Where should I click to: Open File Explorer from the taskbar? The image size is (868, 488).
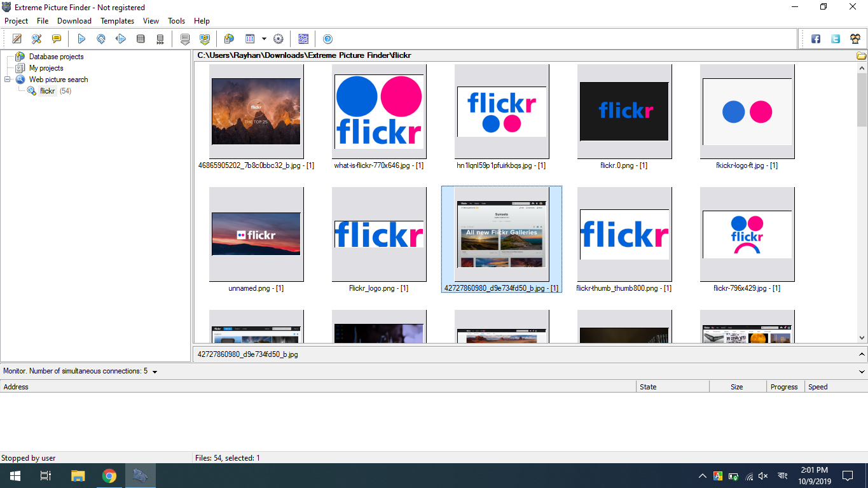pyautogui.click(x=78, y=476)
